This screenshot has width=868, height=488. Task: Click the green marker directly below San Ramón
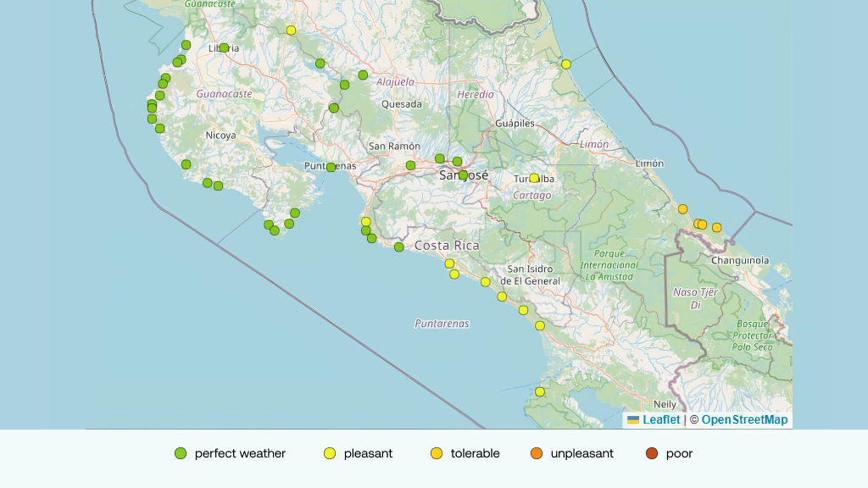(x=410, y=165)
